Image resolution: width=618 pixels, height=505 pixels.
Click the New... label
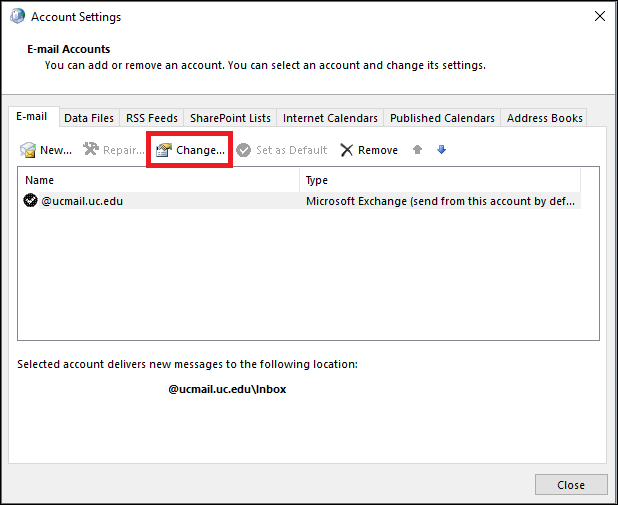[x=56, y=150]
